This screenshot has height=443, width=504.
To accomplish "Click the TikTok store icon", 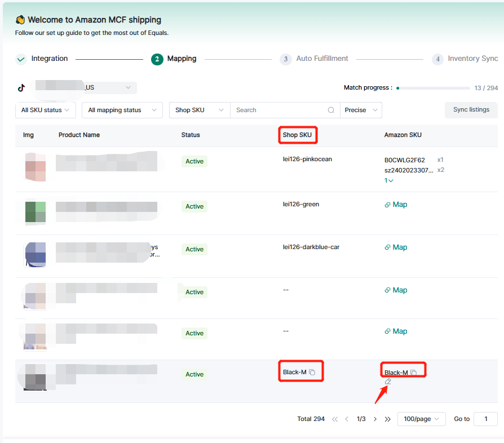I will (21, 88).
